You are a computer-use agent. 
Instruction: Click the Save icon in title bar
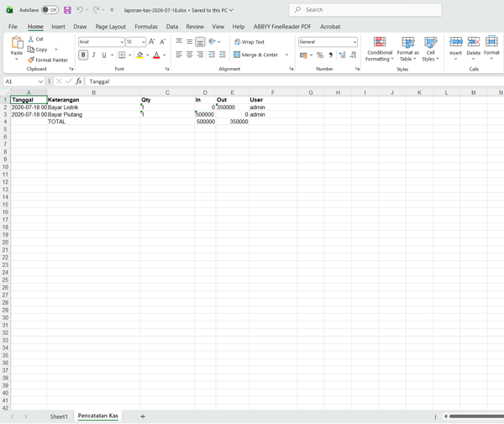click(x=67, y=10)
